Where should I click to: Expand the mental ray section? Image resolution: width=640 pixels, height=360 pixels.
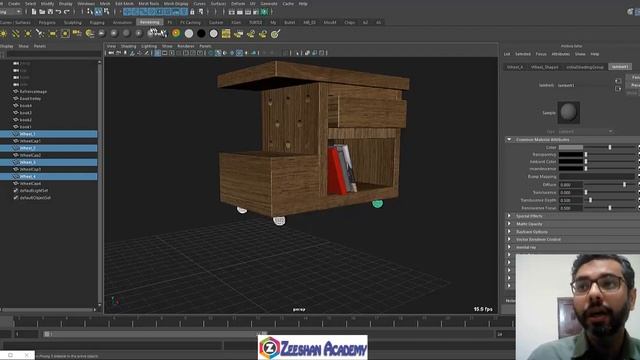tap(509, 247)
